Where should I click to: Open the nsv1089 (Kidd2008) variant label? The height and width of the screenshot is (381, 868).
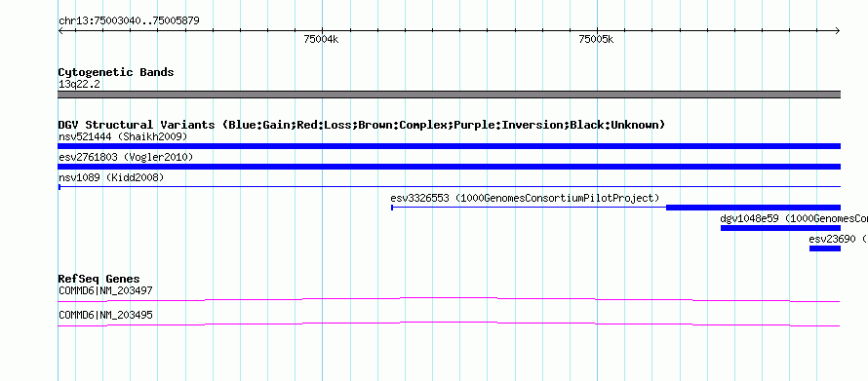tap(111, 177)
